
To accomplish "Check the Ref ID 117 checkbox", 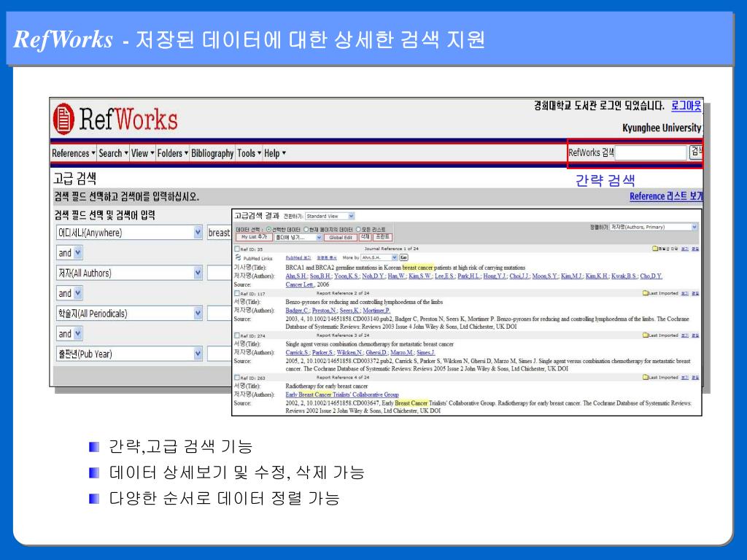I will click(237, 293).
